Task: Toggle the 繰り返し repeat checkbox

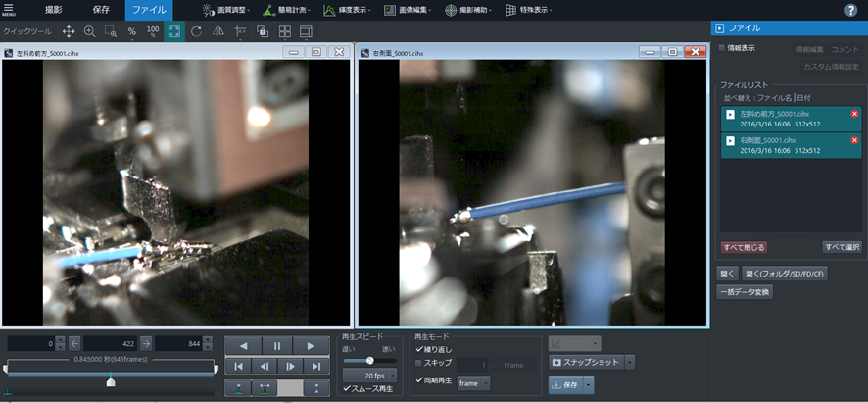Action: 419,349
